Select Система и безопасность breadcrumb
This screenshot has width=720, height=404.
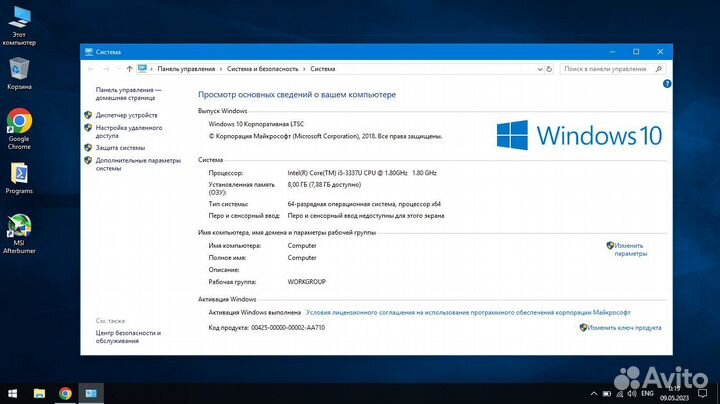(262, 69)
